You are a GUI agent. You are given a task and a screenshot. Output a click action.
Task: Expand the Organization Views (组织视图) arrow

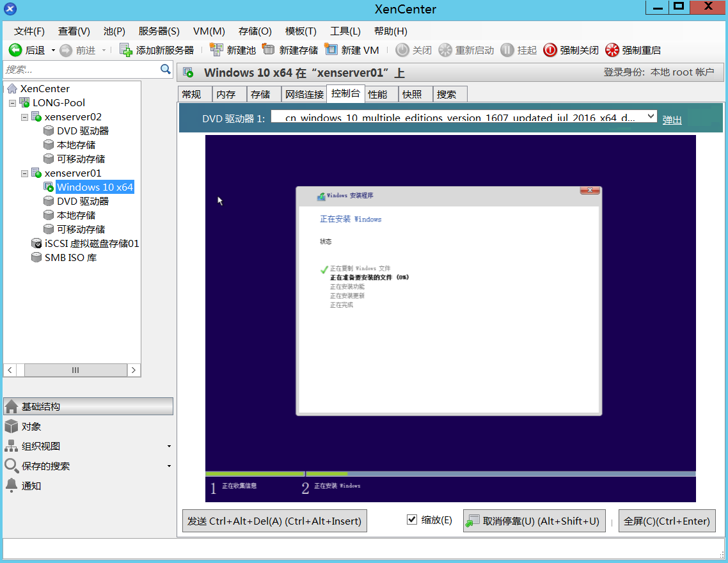(169, 447)
